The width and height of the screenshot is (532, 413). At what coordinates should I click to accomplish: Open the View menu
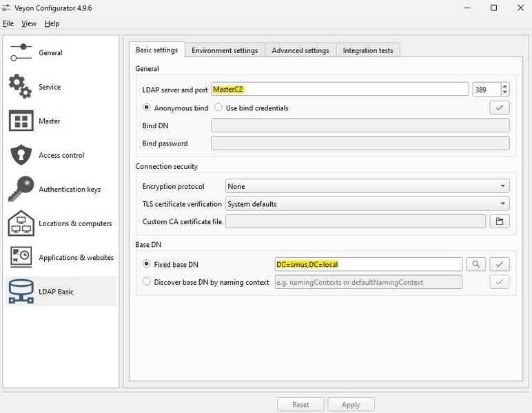pos(29,23)
